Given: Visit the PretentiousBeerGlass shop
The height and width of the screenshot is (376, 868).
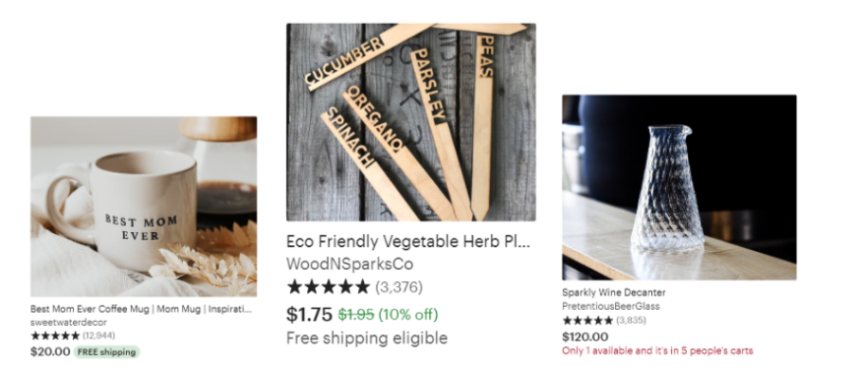Looking at the screenshot, I should coord(610,306).
